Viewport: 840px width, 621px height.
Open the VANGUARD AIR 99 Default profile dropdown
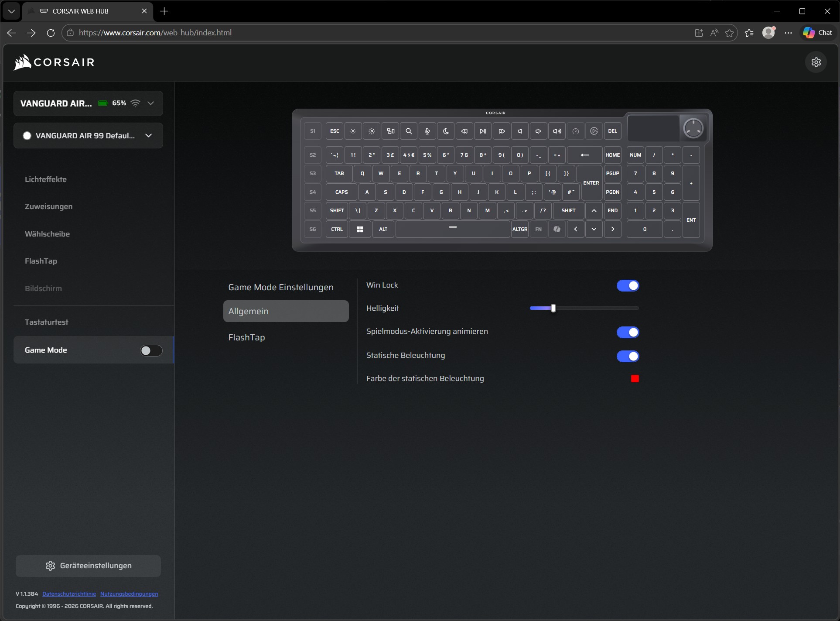coord(149,136)
